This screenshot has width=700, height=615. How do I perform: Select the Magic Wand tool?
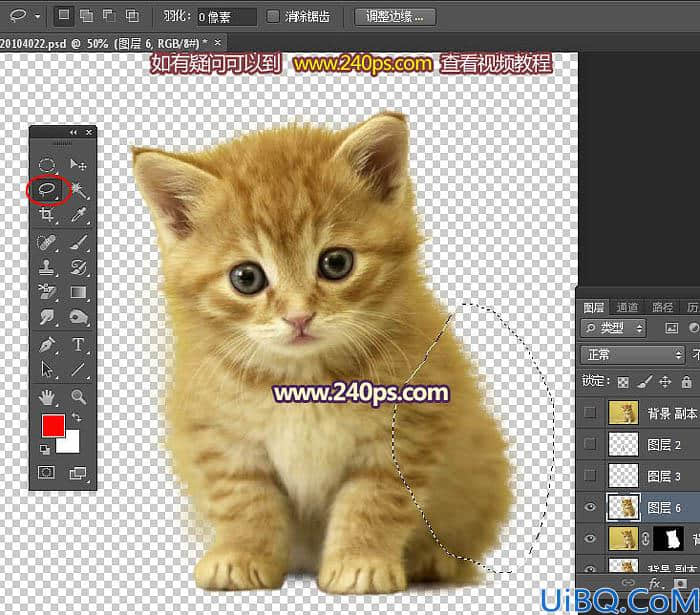pyautogui.click(x=79, y=190)
